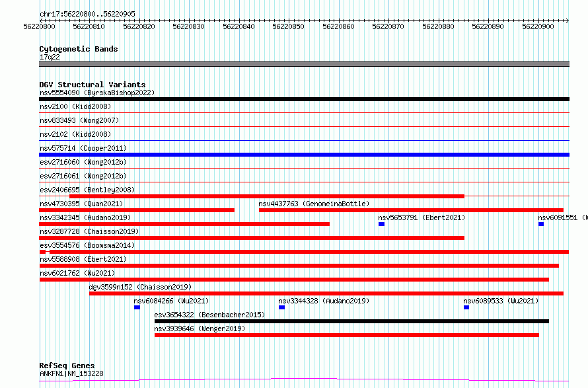Click ruler position 56220820

tap(139, 26)
